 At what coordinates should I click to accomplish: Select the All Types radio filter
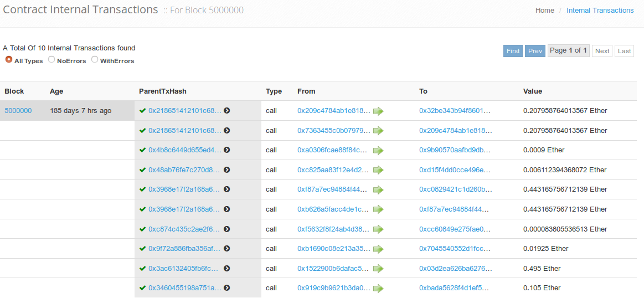[9, 60]
